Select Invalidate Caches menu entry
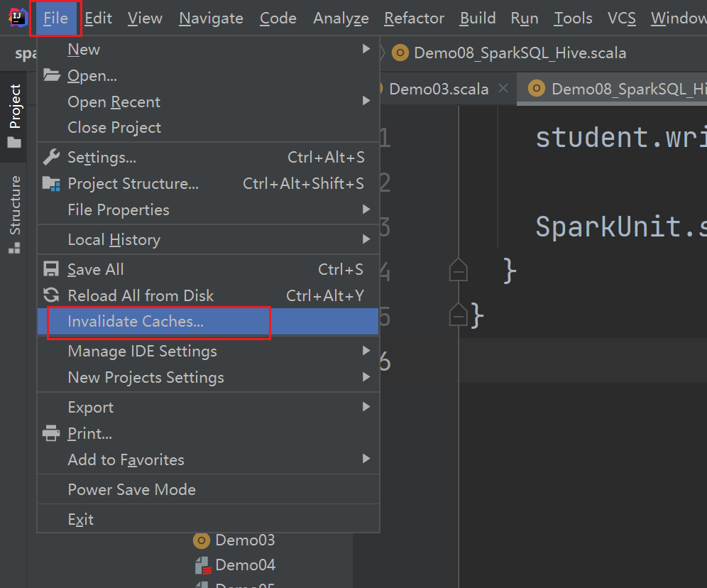Viewport: 707px width, 588px height. click(x=136, y=322)
